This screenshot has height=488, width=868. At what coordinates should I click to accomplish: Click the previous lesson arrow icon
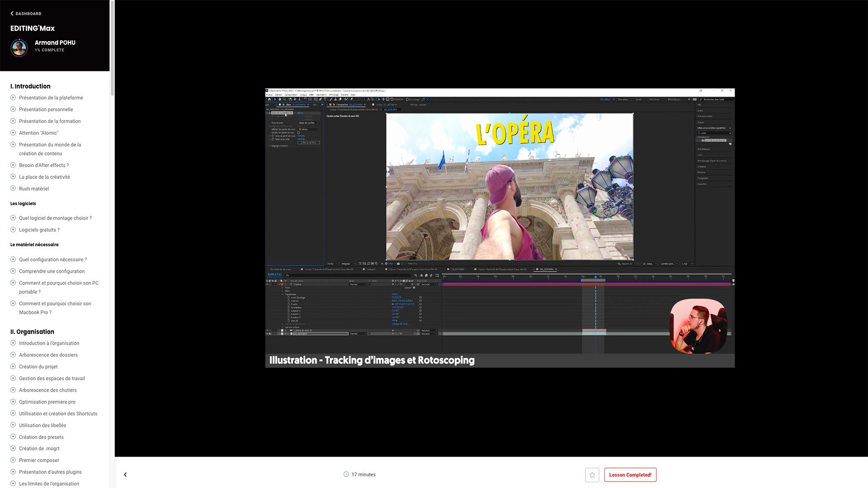coord(125,475)
